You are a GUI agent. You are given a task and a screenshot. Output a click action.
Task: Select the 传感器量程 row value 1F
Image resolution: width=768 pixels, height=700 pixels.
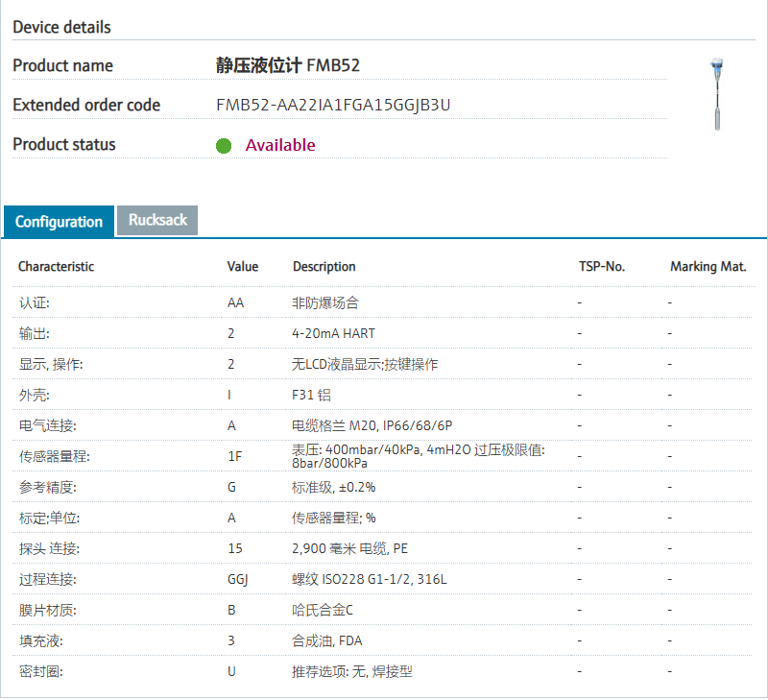coord(234,456)
